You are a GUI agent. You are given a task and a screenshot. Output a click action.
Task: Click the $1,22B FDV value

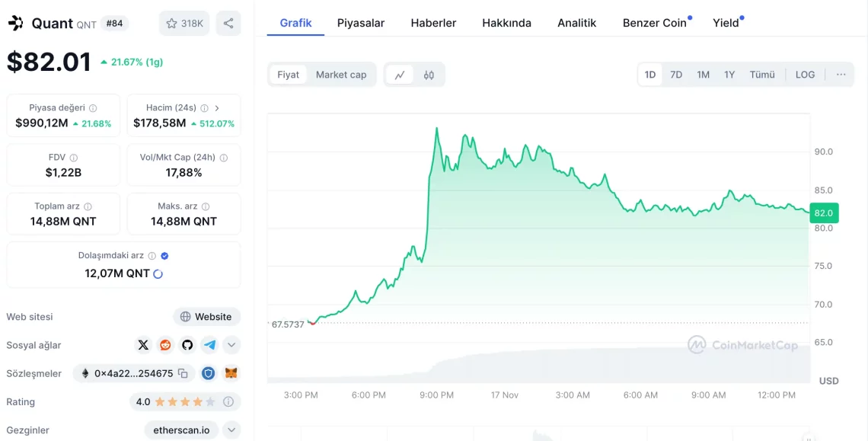[63, 173]
